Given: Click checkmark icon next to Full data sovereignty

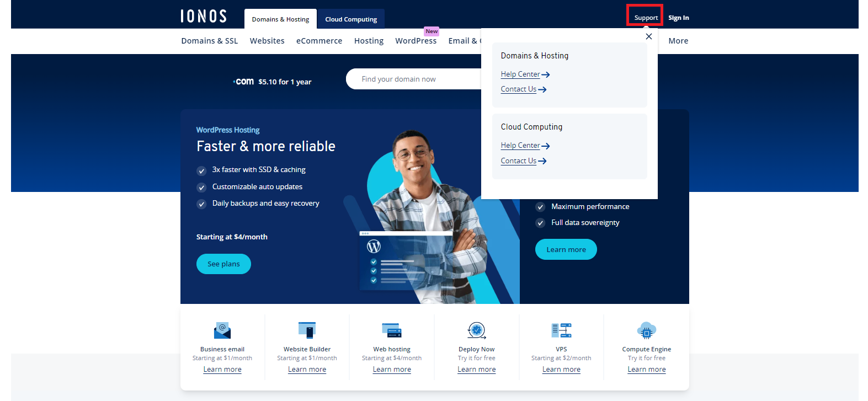Looking at the screenshot, I should 541,223.
